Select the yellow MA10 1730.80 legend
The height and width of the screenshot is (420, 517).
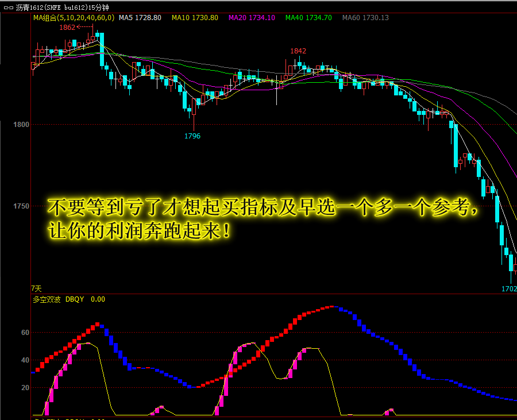tap(195, 18)
